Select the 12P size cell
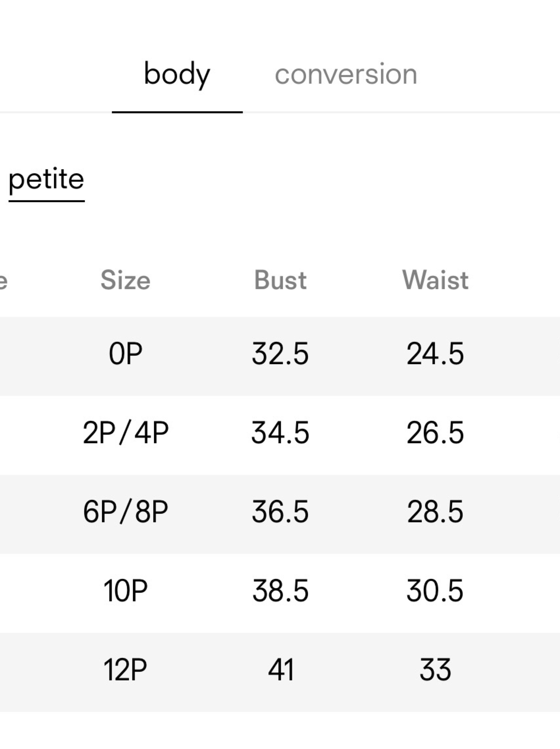 tap(125, 669)
